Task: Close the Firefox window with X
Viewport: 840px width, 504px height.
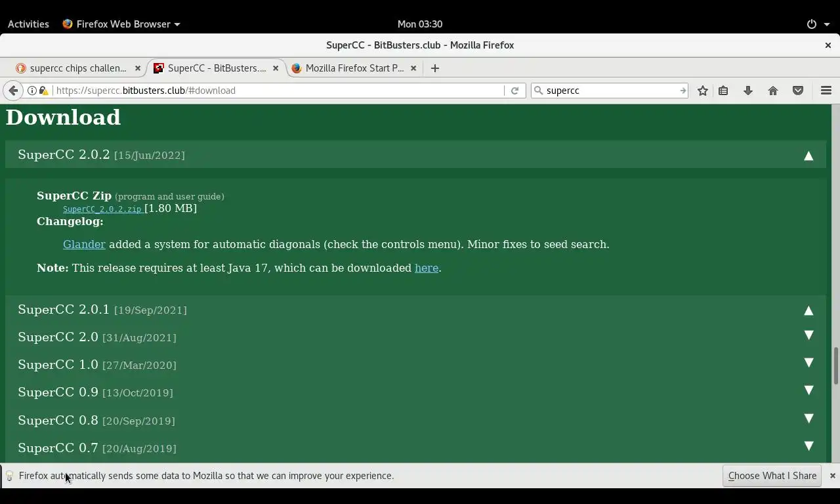Action: pyautogui.click(x=828, y=45)
